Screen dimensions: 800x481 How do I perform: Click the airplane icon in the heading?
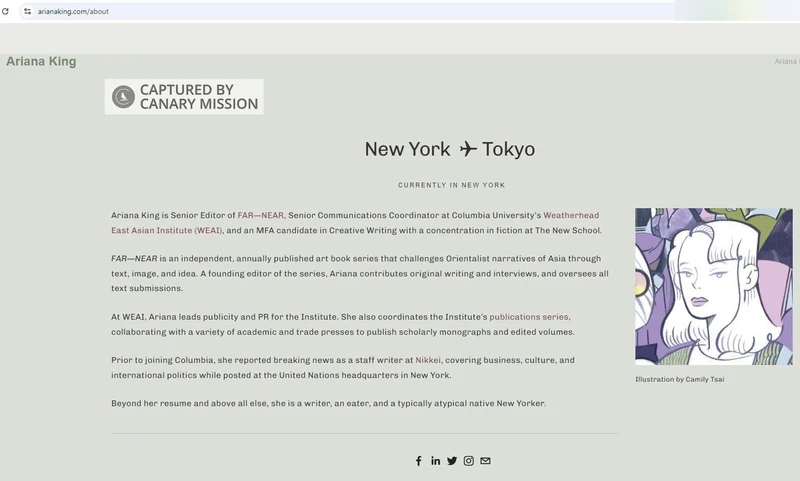tap(468, 149)
